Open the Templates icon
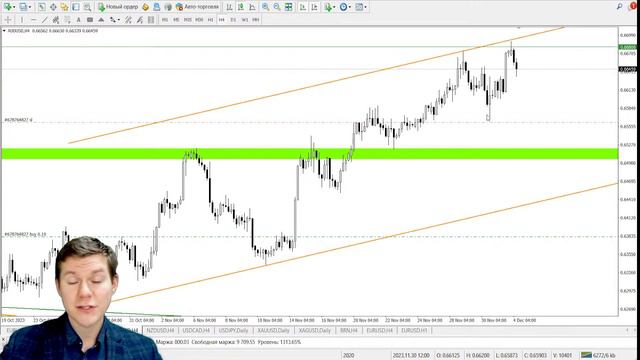The width and height of the screenshot is (640, 360). [x=359, y=7]
